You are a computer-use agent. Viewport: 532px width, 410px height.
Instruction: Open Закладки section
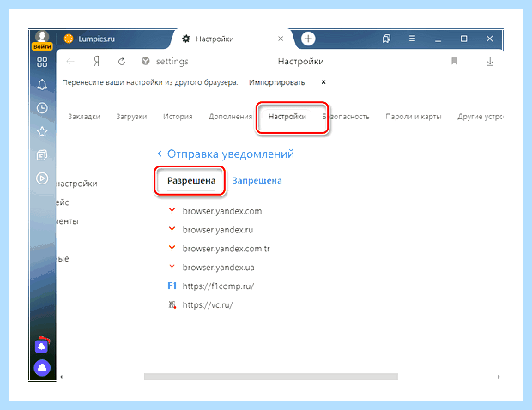pyautogui.click(x=84, y=117)
